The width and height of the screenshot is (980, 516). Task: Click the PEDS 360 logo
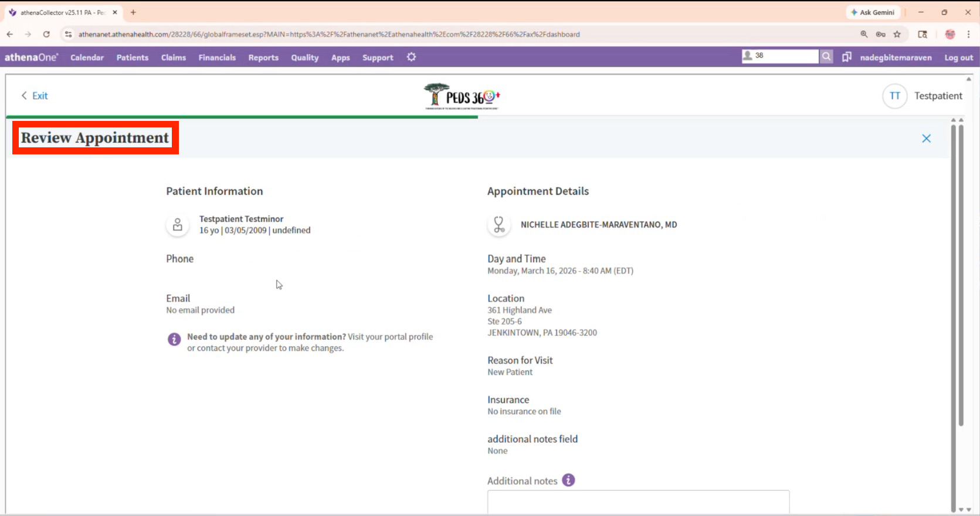tap(462, 96)
